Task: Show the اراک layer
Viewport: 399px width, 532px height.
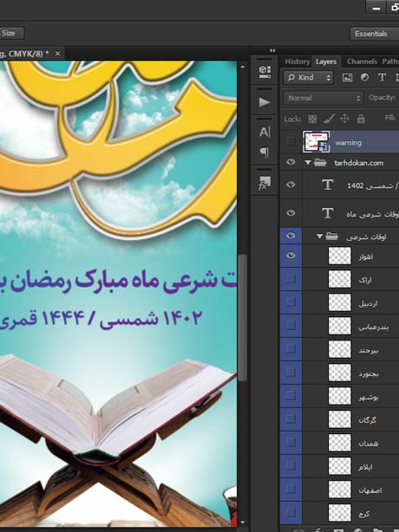Action: pyautogui.click(x=291, y=279)
